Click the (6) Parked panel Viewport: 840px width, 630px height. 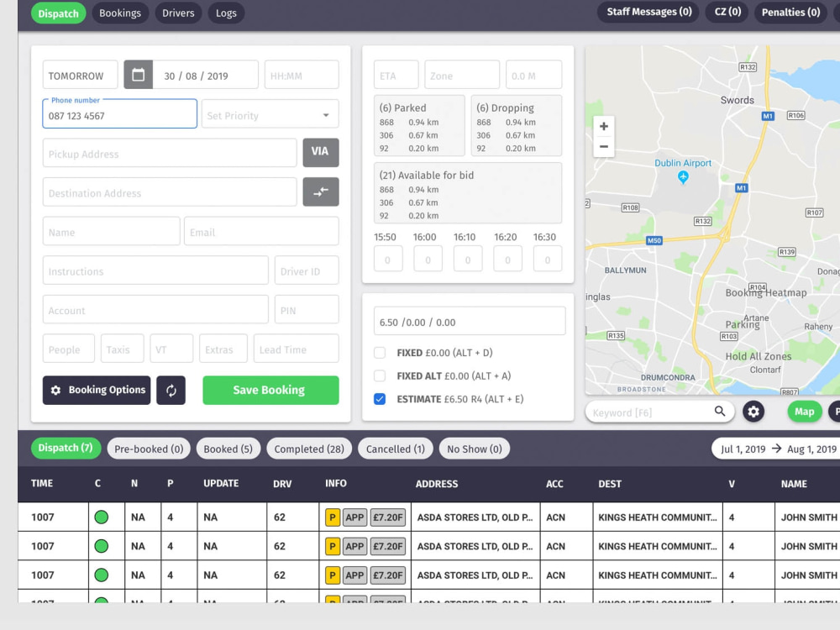coord(419,126)
